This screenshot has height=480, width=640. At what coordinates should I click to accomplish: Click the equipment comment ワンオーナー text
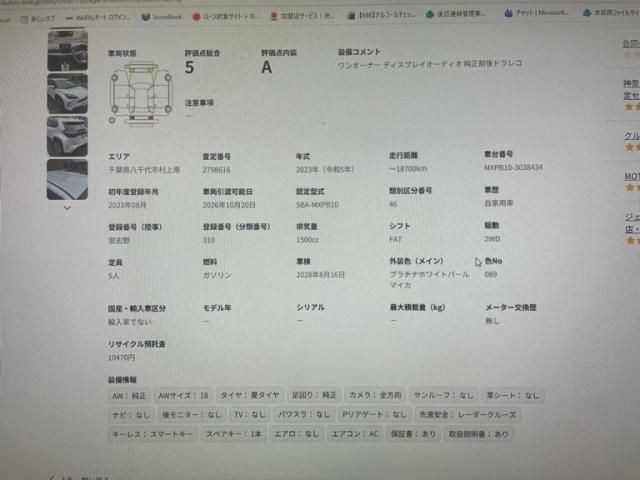click(x=430, y=64)
